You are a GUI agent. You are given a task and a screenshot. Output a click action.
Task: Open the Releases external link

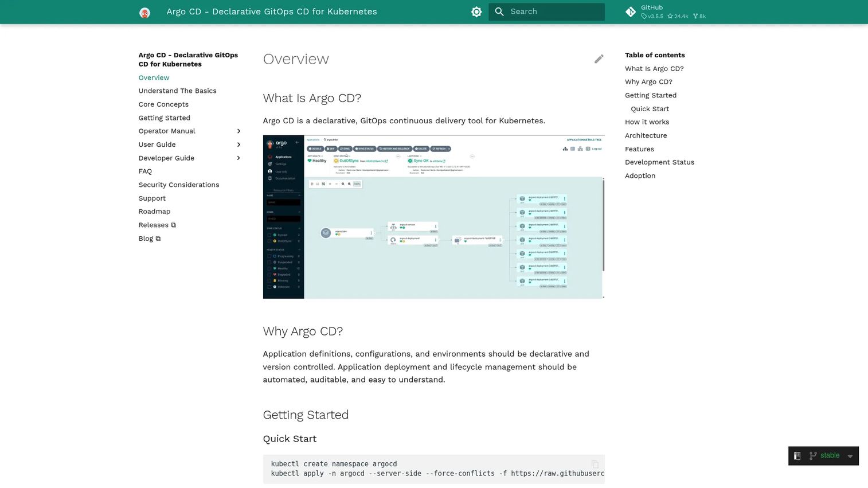(x=157, y=225)
